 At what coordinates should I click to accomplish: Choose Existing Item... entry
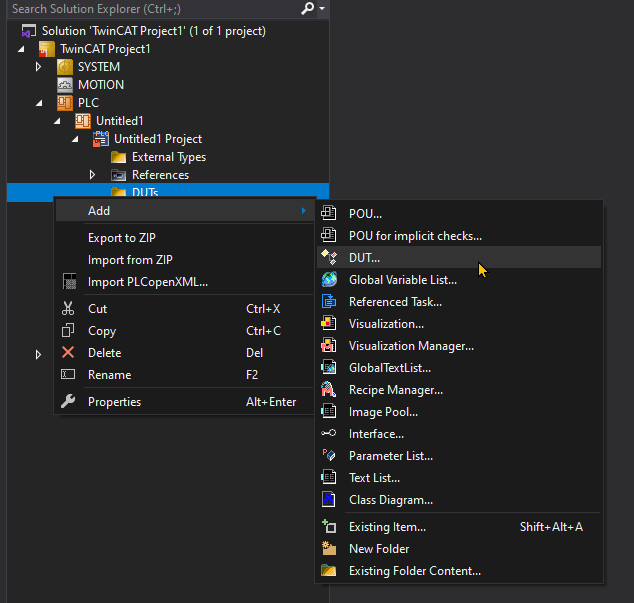tap(459, 527)
